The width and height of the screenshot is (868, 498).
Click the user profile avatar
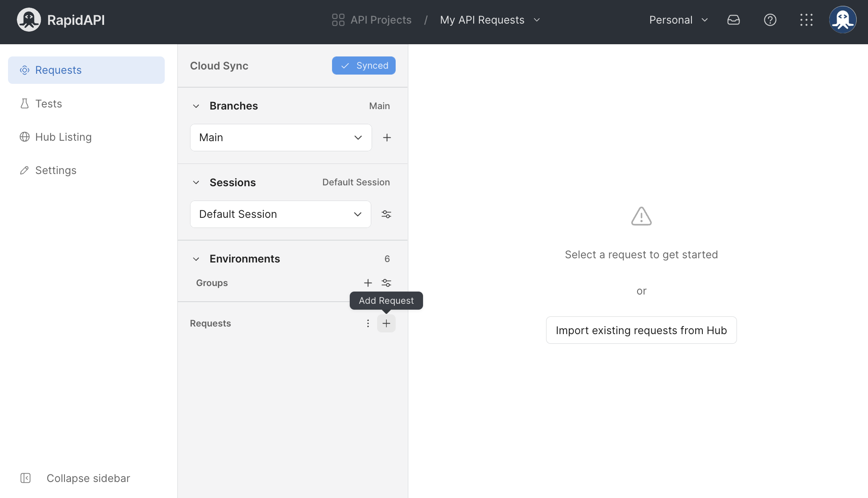(842, 20)
